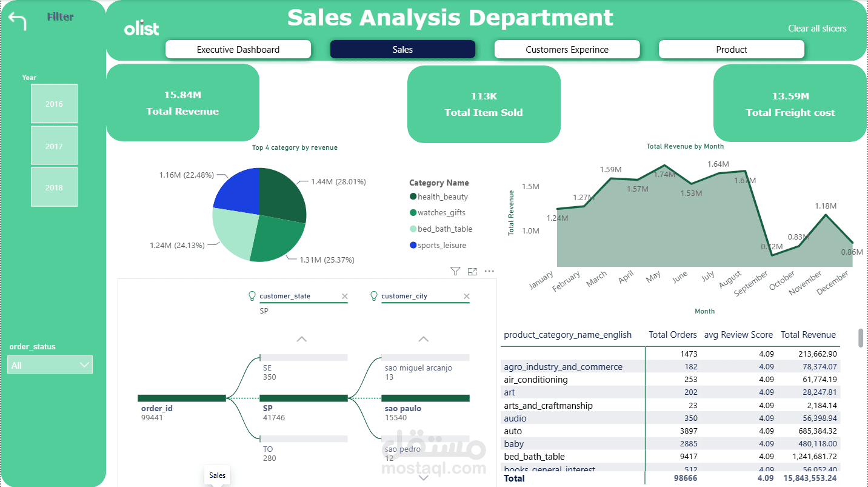
Task: Remove the customer_city level with X
Action: (466, 297)
